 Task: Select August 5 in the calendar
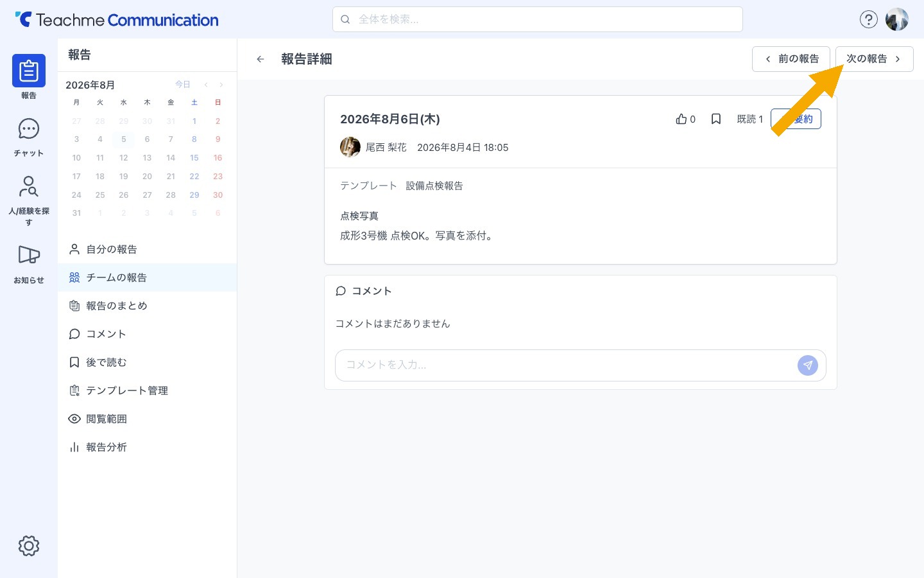click(x=124, y=139)
